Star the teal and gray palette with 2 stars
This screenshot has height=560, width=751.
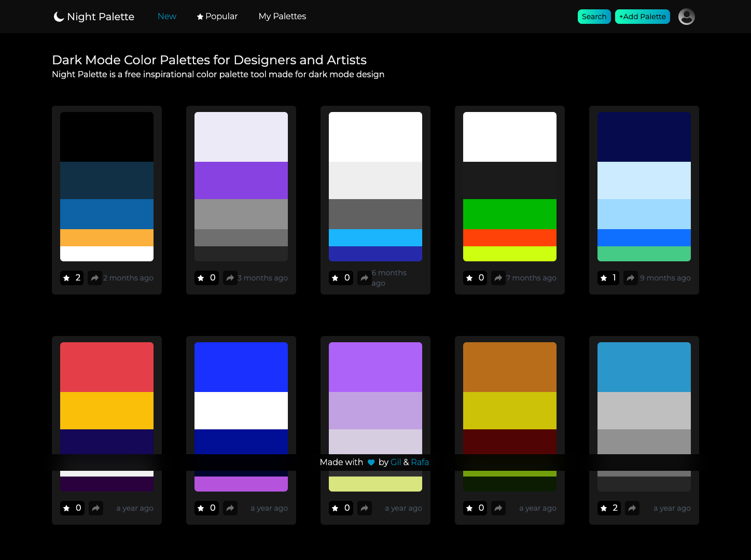click(x=609, y=508)
